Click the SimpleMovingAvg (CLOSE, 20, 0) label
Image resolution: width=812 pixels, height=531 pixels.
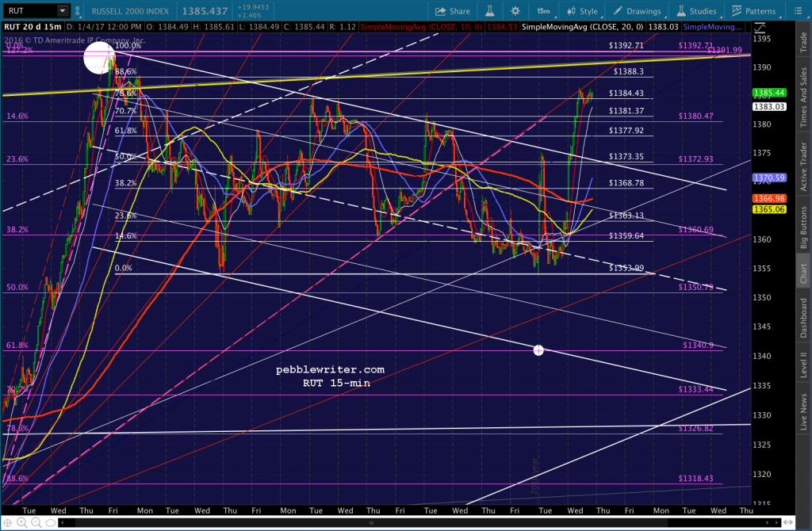click(583, 26)
